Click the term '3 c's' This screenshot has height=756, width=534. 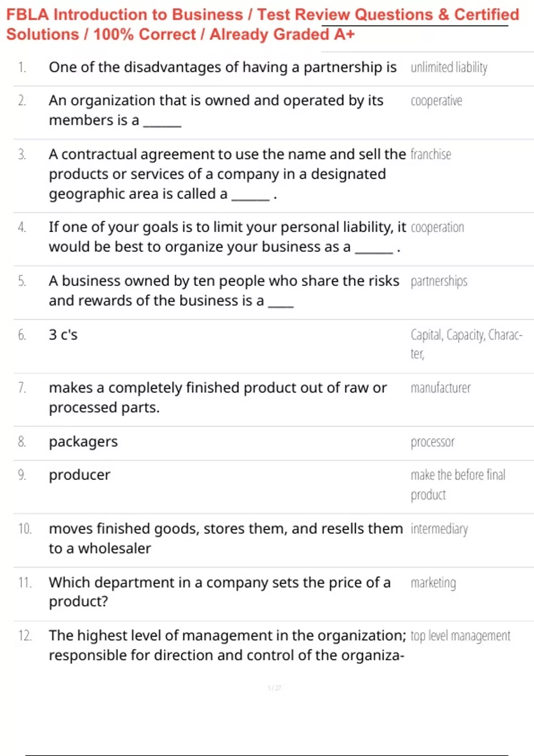pos(63,334)
